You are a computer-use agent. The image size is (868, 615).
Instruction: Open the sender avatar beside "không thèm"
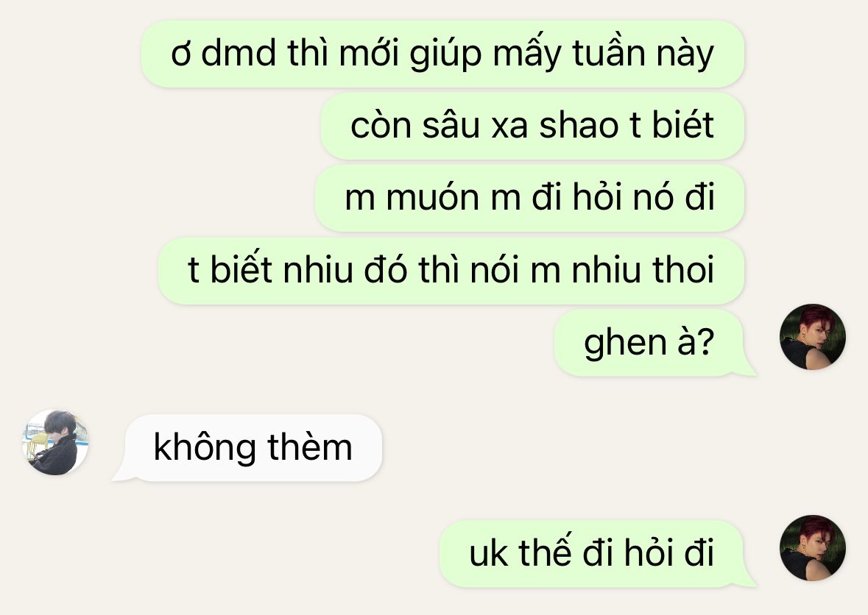point(54,442)
